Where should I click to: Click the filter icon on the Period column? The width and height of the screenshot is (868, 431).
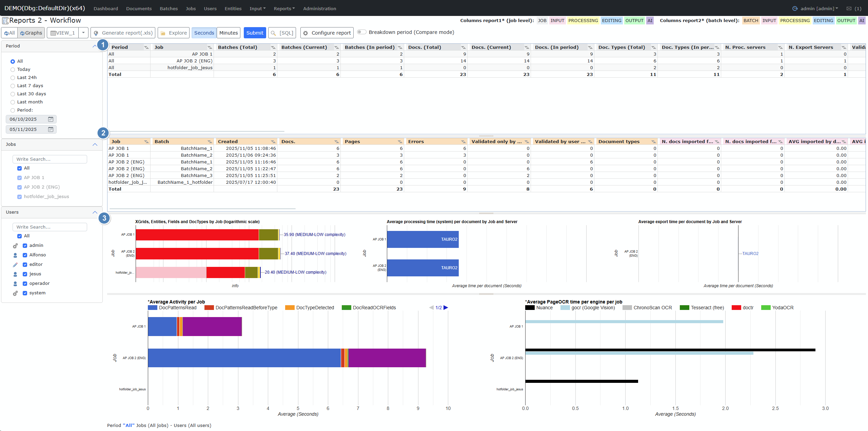[146, 47]
